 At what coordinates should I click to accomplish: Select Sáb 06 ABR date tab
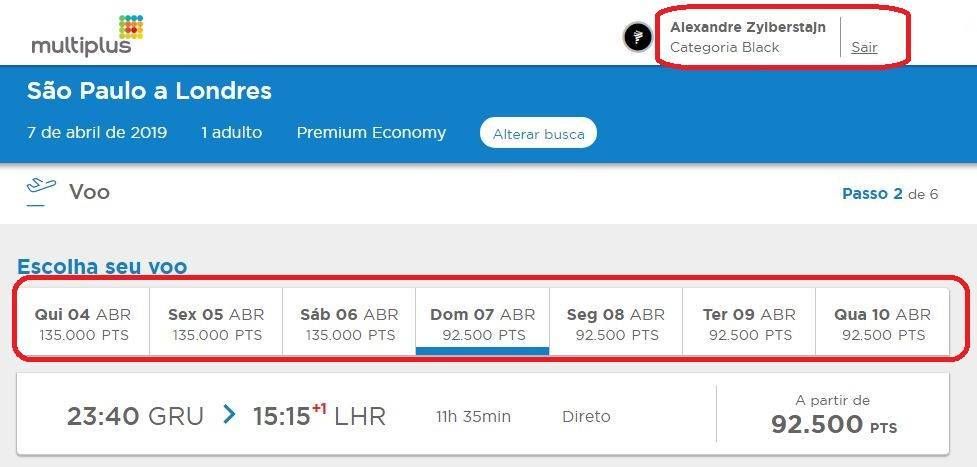[349, 324]
